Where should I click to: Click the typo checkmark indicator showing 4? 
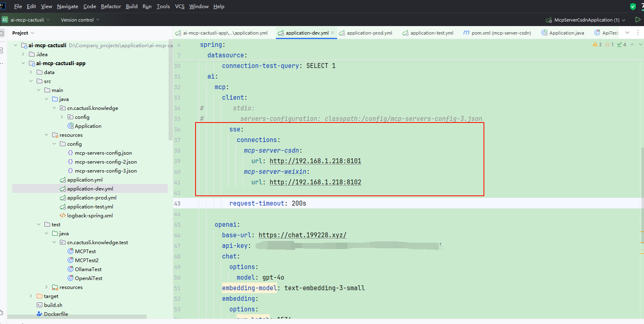click(x=622, y=44)
